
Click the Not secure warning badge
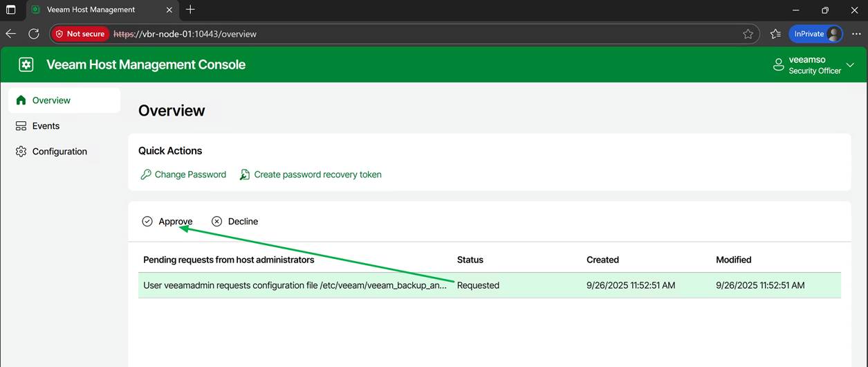80,34
